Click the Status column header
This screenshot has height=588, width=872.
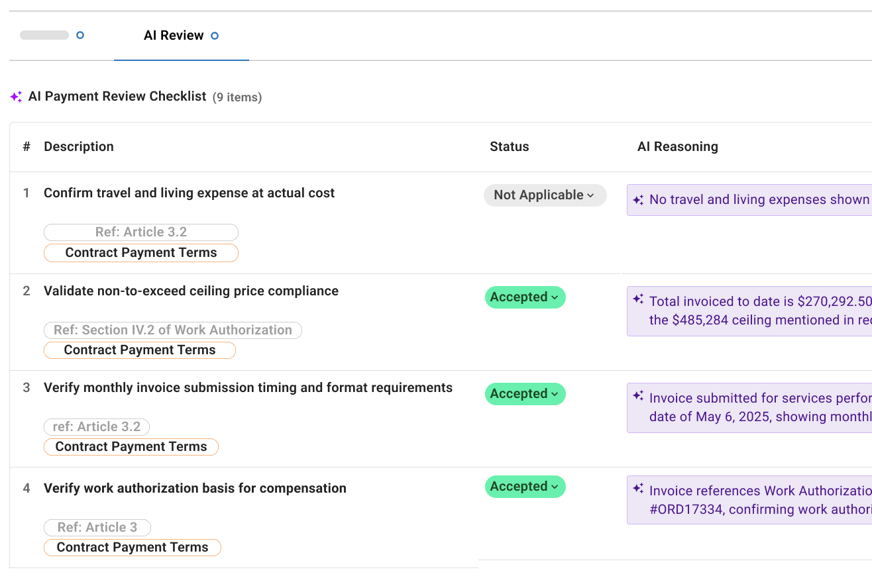pos(509,147)
